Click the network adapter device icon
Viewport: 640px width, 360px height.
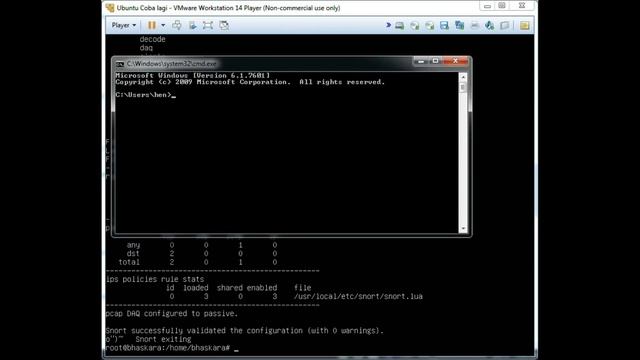coord(460,26)
